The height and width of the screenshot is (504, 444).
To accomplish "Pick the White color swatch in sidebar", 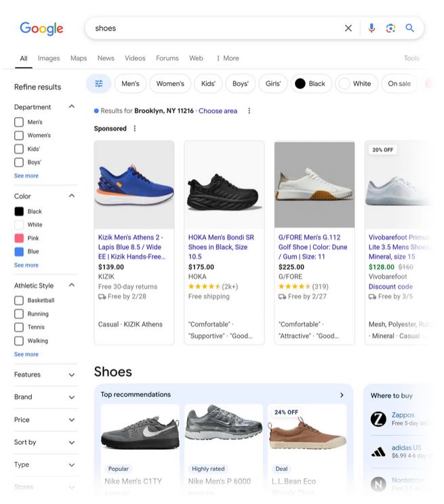I will (19, 225).
